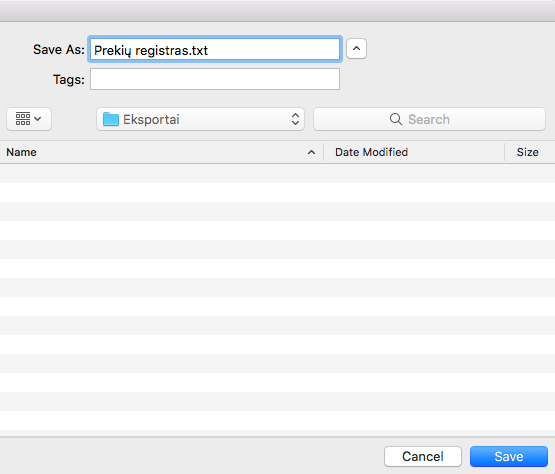The image size is (555, 474).
Task: Click the blue Eksportai folder icon
Action: click(x=111, y=119)
